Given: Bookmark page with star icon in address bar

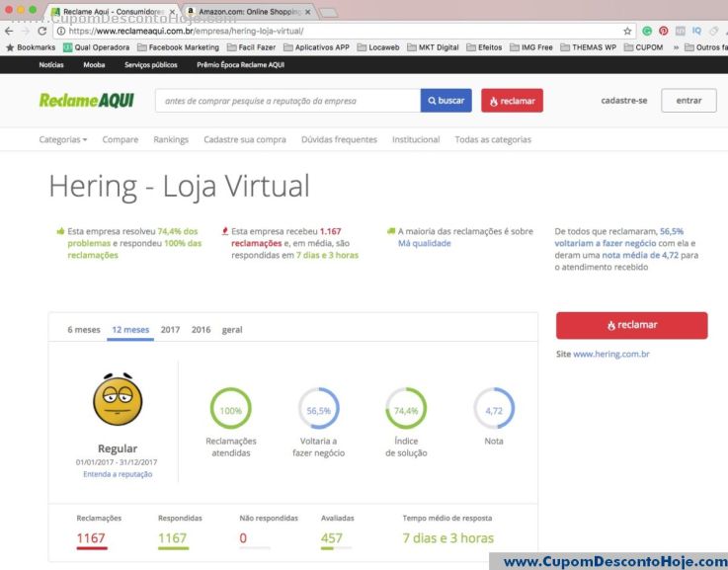Looking at the screenshot, I should [x=627, y=31].
